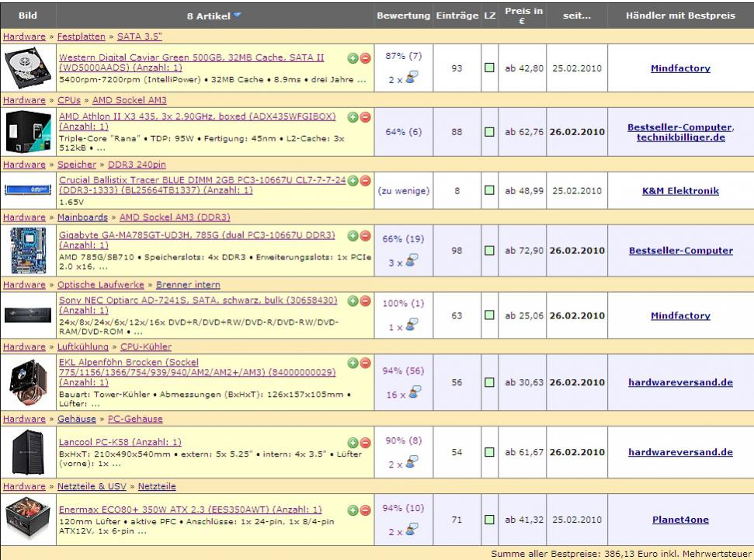Click minus icon for Gigabyte GA-MA785GT-UD3H
The image size is (754, 560).
[x=366, y=236]
